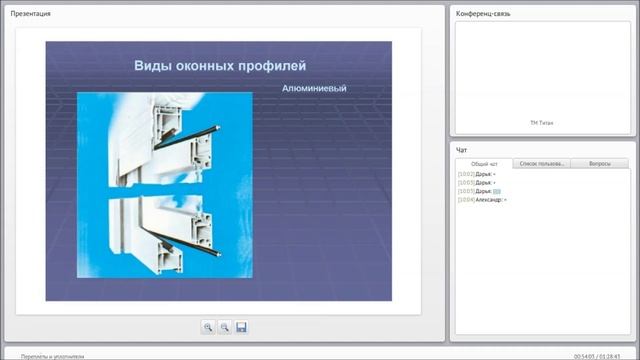Select Александр's 10:04 chat message
This screenshot has width=640, height=360.
coord(482,200)
